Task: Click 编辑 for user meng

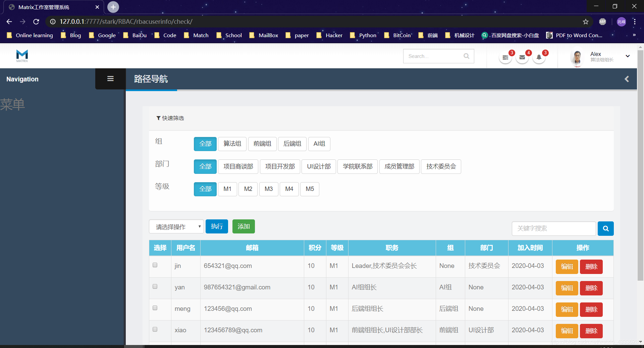Action: pos(567,309)
